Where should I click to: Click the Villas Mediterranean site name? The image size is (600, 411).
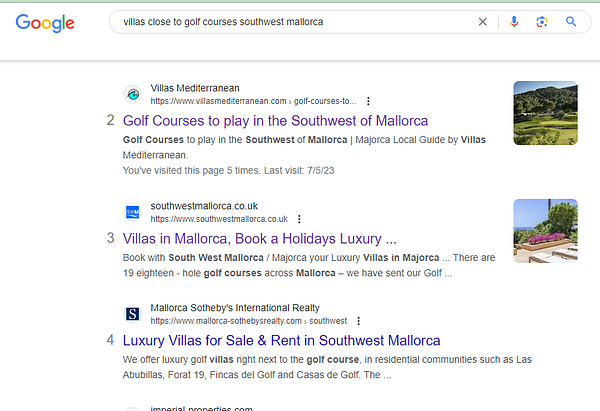195,88
